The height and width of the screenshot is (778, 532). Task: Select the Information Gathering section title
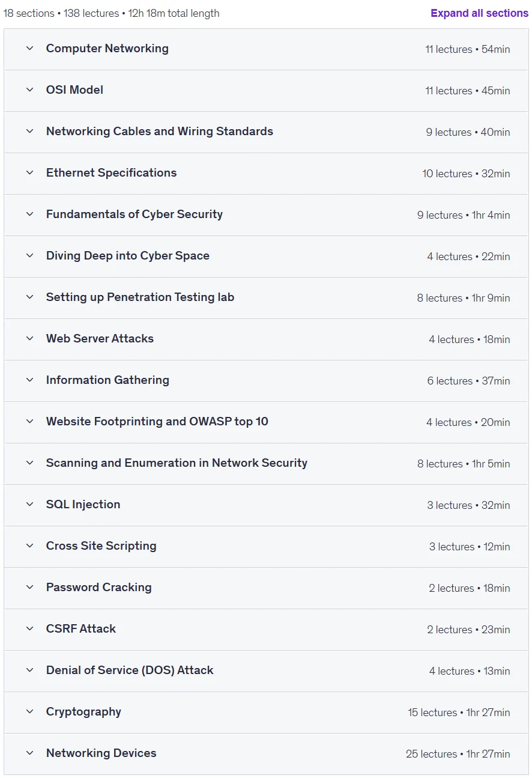pyautogui.click(x=107, y=380)
